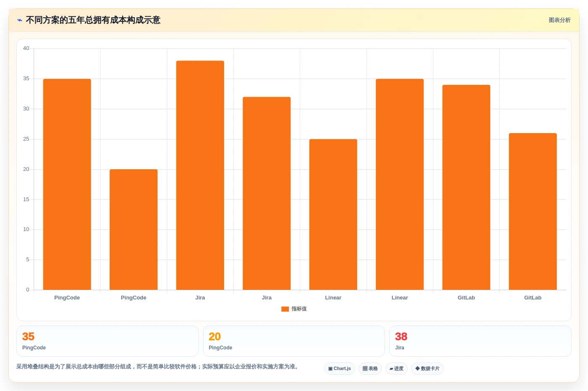This screenshot has height=391, width=588.
Task: Click the y-axis label 25
Action: 26,139
